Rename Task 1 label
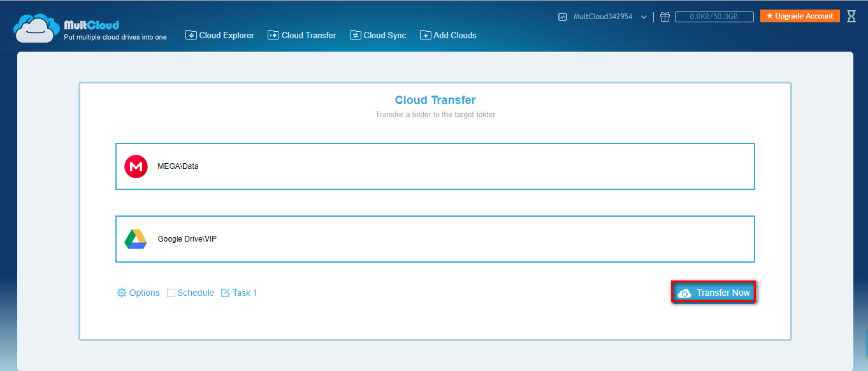The height and width of the screenshot is (371, 868). click(x=245, y=293)
